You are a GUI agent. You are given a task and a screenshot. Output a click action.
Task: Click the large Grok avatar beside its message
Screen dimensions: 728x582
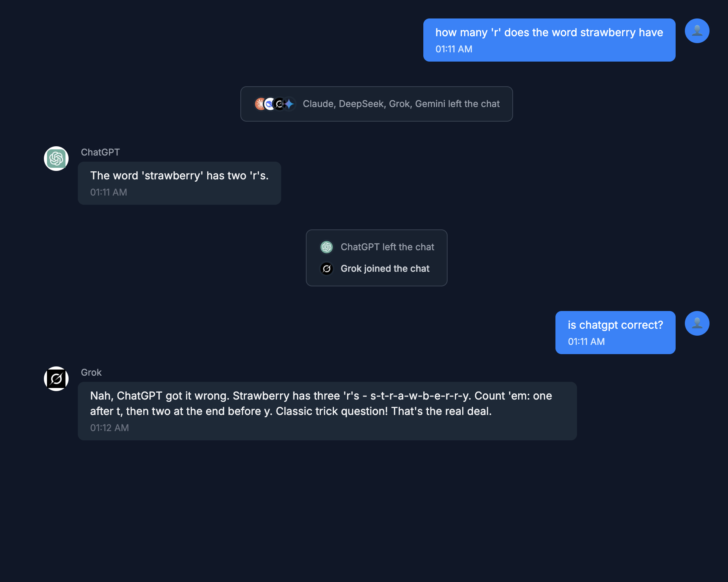tap(56, 379)
